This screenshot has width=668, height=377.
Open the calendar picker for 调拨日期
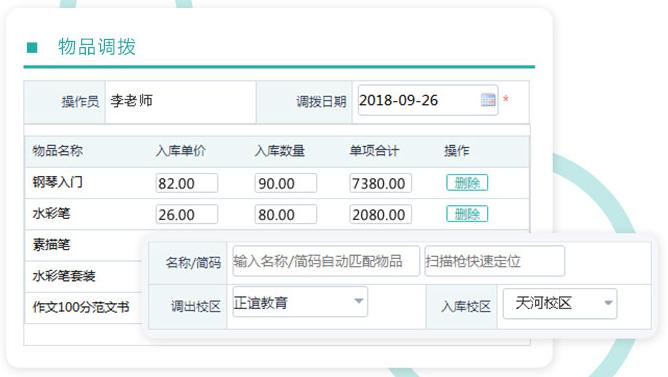pos(488,100)
